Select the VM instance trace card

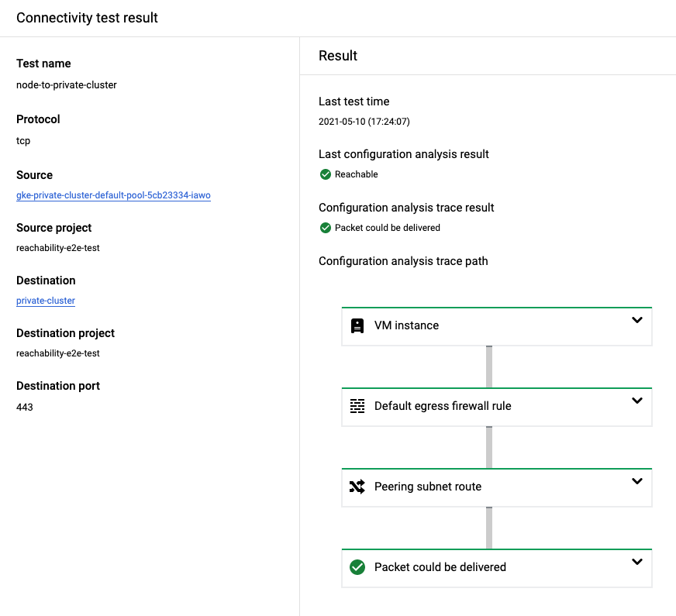click(x=496, y=325)
